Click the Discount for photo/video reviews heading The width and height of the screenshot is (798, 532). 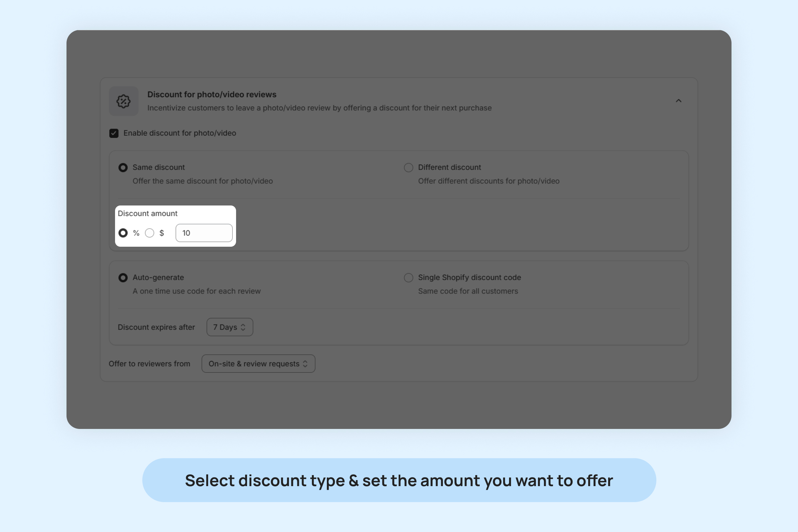(x=212, y=95)
